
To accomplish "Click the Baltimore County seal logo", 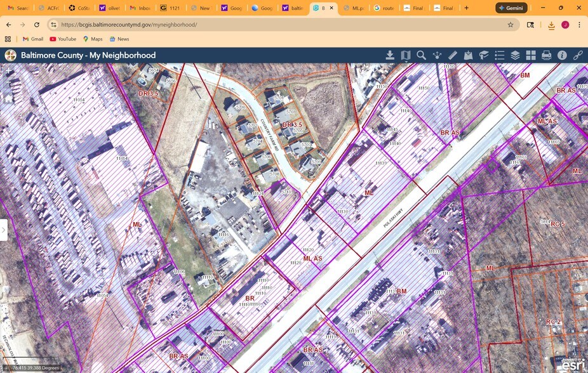I will (x=11, y=55).
